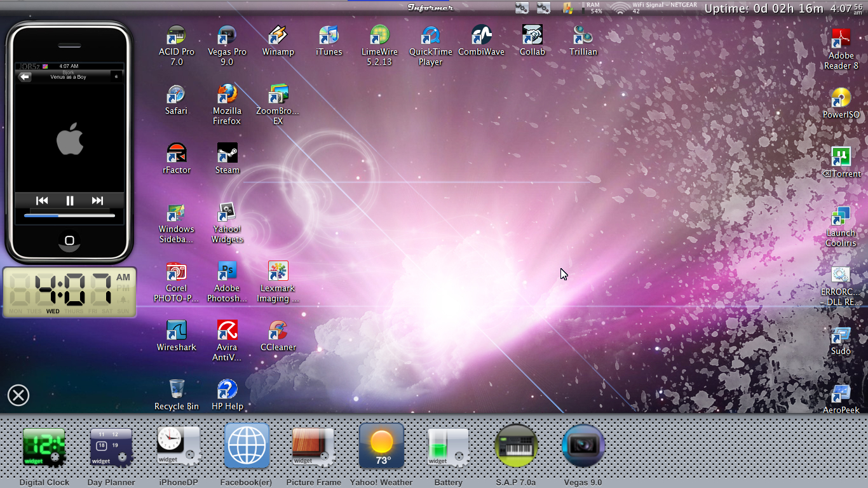The width and height of the screenshot is (868, 488).
Task: Open Adobe Photoshop desktop icon
Action: [227, 281]
